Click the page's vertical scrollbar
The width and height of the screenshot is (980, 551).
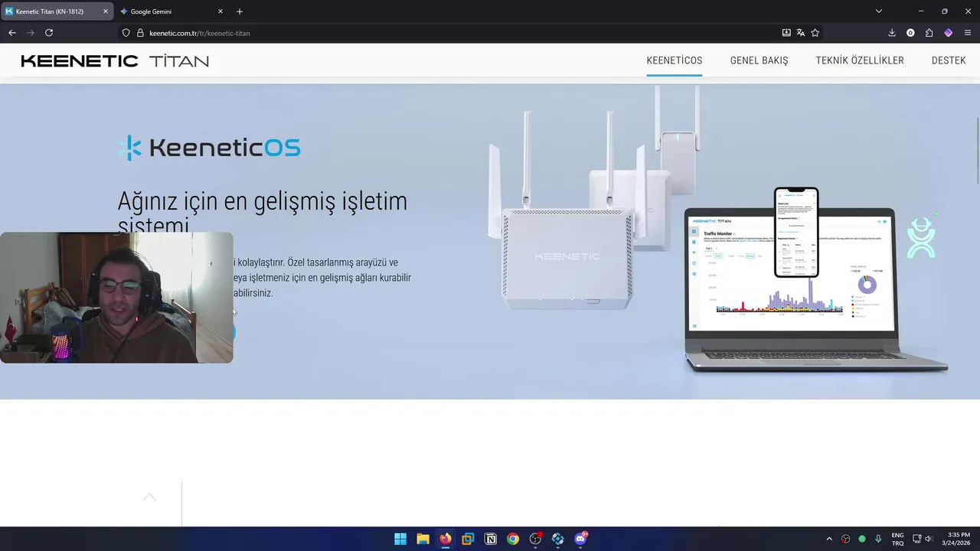coord(976,151)
